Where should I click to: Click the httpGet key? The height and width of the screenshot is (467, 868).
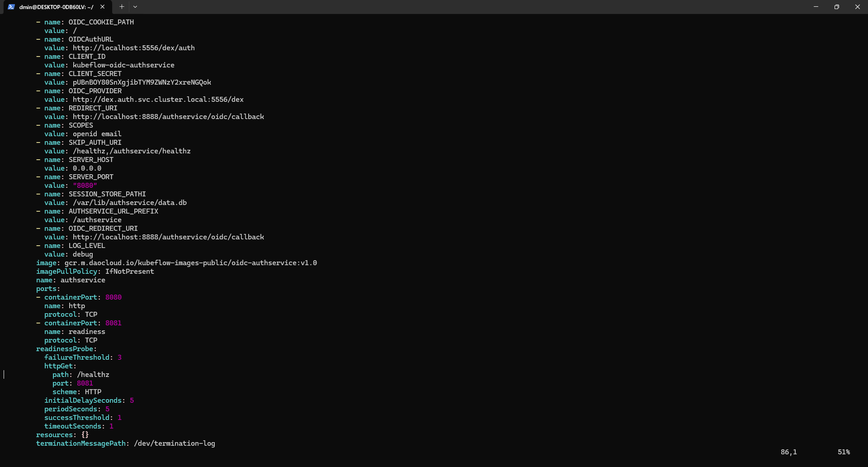click(x=58, y=366)
